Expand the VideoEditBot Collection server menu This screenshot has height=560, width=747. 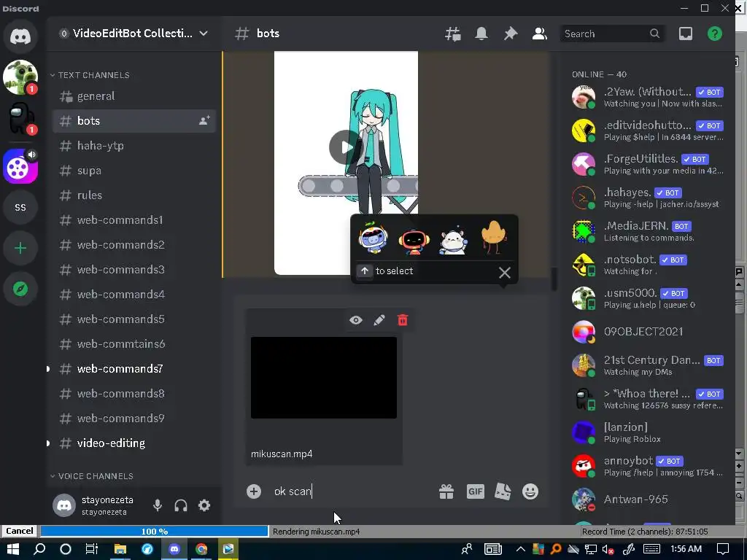(135, 34)
